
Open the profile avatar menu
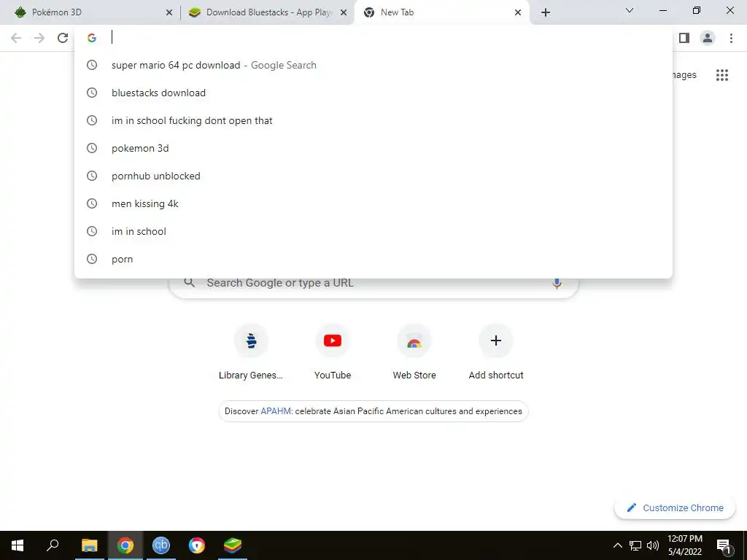708,38
